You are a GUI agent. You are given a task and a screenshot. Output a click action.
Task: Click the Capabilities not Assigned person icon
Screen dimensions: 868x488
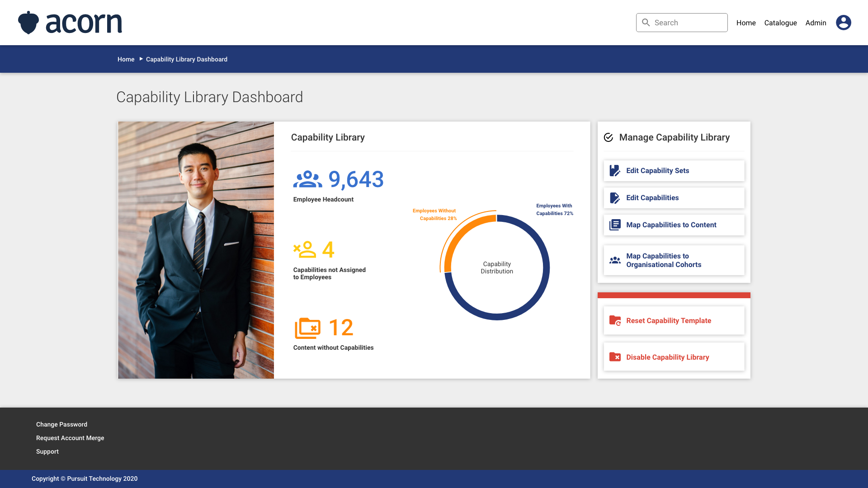(305, 249)
